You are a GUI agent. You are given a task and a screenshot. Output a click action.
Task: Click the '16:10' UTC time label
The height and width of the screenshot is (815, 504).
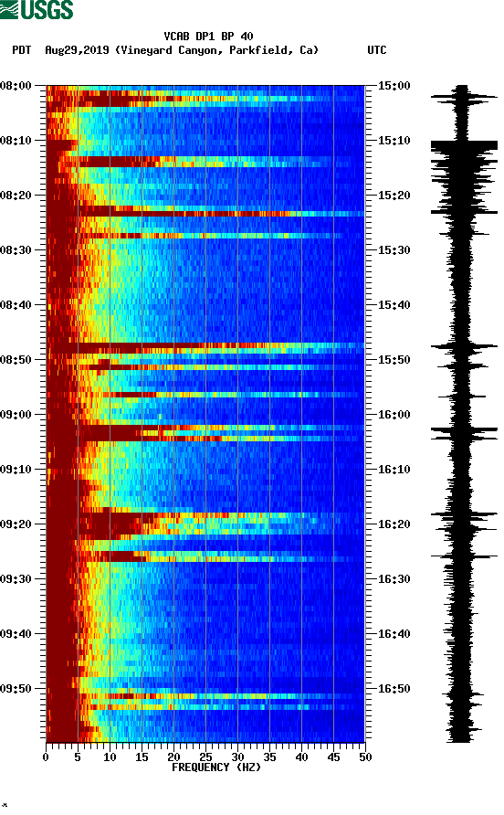tap(394, 470)
